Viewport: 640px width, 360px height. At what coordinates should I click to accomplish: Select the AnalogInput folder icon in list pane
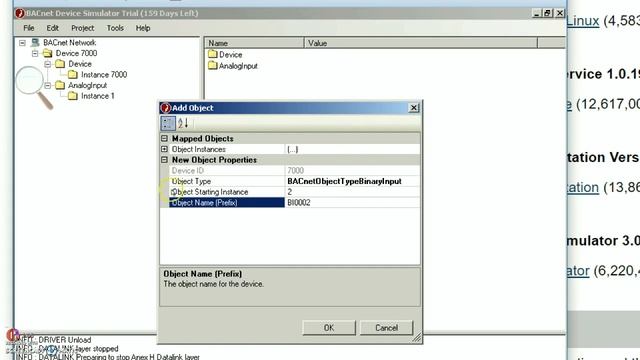tap(213, 65)
